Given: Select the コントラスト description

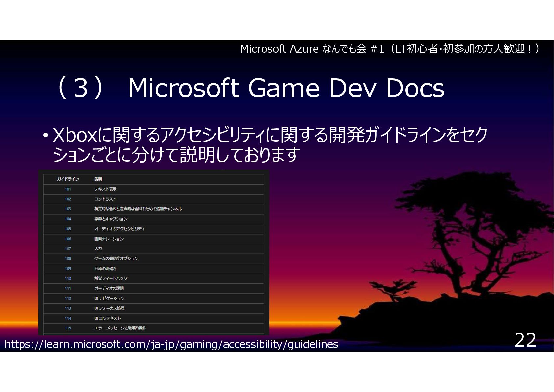Looking at the screenshot, I should (x=105, y=199).
